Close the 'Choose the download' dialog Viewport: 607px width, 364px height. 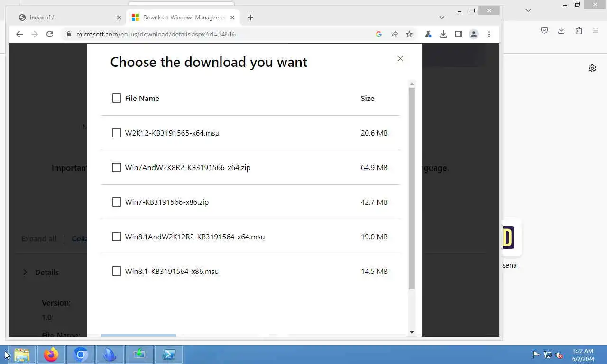[400, 59]
